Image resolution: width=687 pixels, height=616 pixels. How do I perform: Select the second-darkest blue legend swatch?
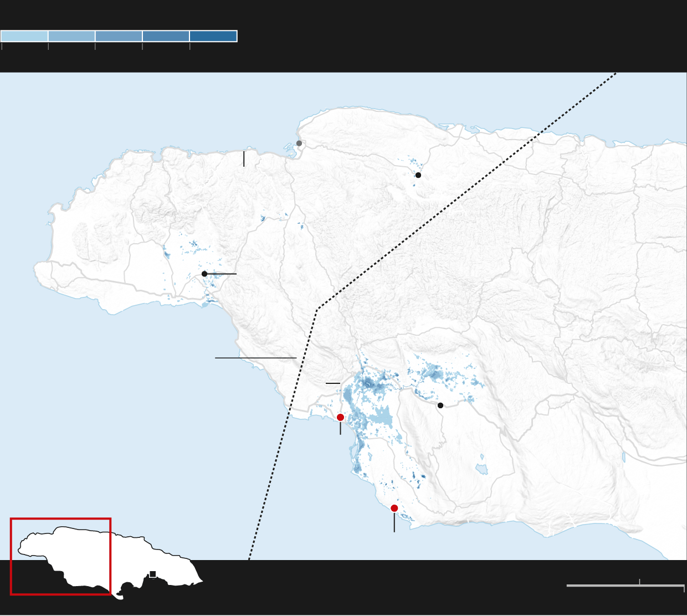click(166, 36)
